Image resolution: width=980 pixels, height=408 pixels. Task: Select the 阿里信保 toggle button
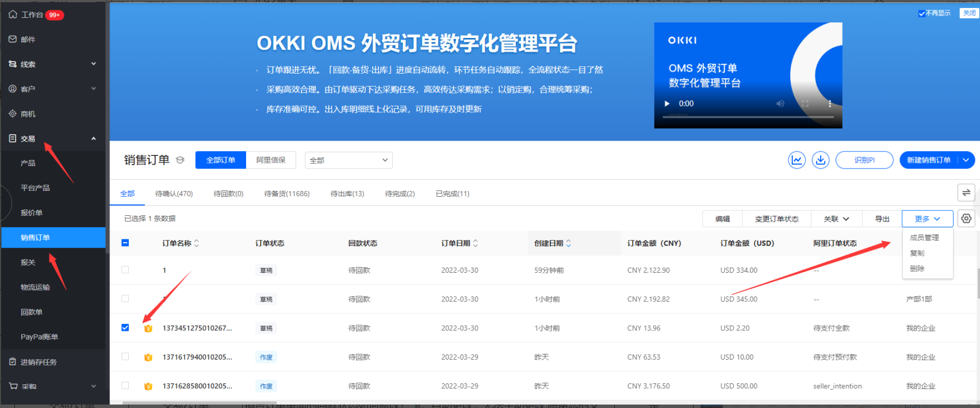pos(271,160)
